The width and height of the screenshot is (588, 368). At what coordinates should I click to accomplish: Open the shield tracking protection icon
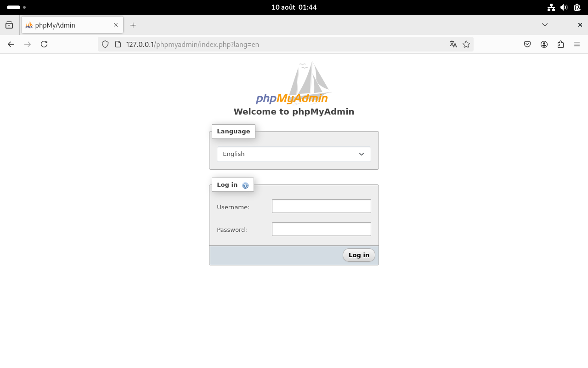coord(105,44)
